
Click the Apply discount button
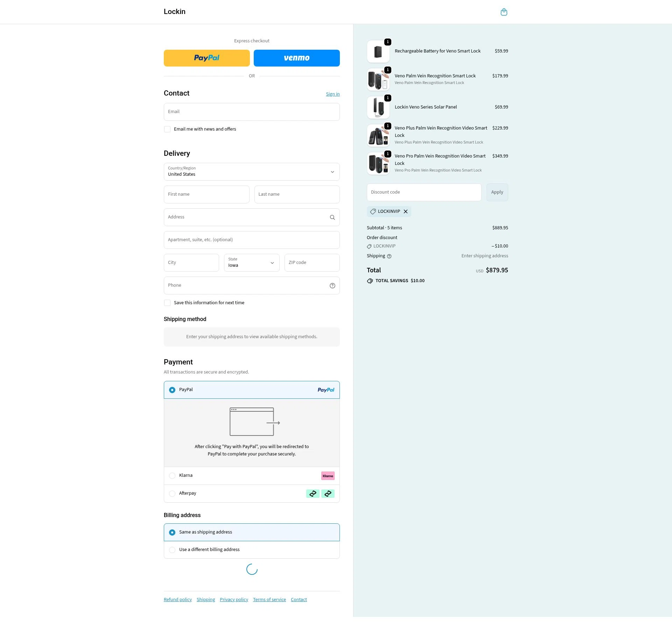(x=497, y=192)
